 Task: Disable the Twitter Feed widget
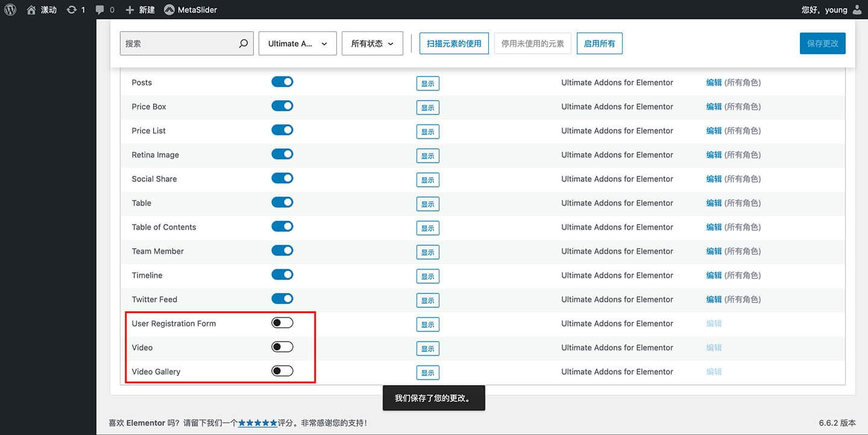coord(282,299)
